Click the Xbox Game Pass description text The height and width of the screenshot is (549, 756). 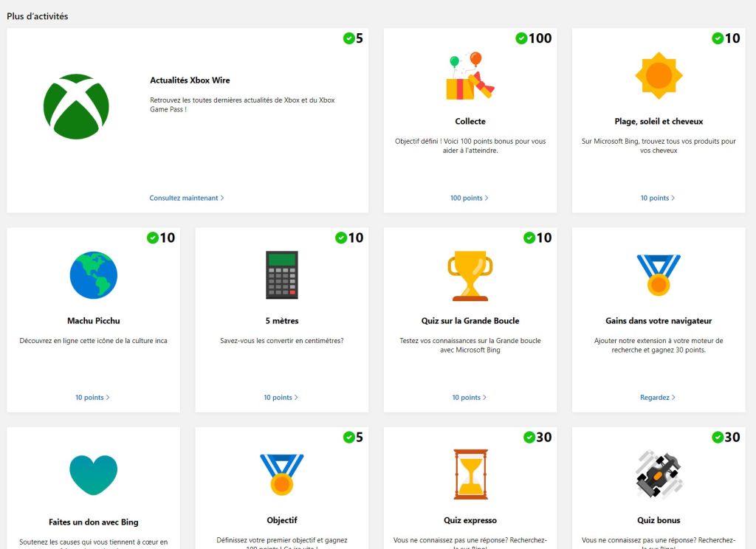coord(242,105)
